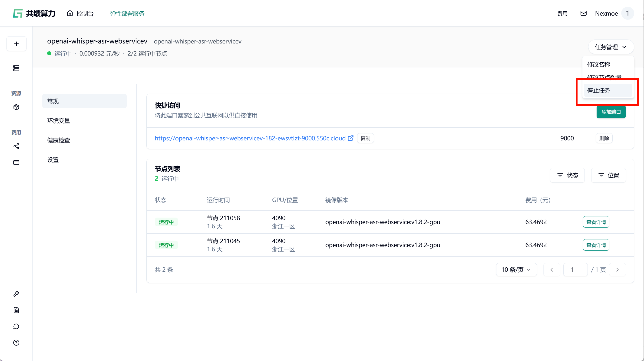Open the document icon in sidebar
This screenshot has width=644, height=361.
pyautogui.click(x=16, y=310)
